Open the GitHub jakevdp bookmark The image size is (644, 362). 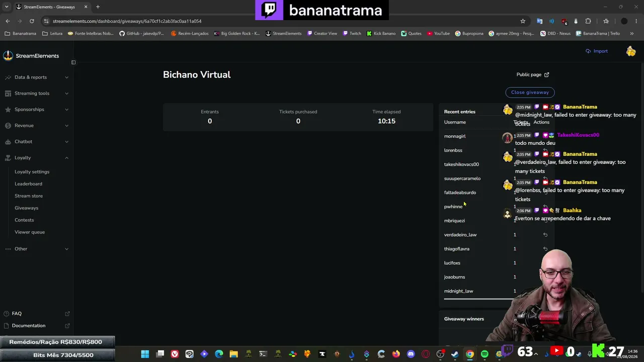(x=141, y=34)
